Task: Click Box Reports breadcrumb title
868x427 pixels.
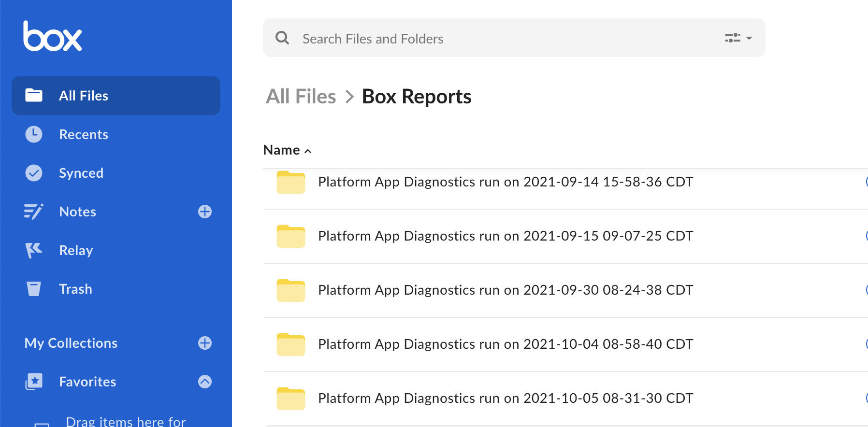Action: click(x=417, y=97)
